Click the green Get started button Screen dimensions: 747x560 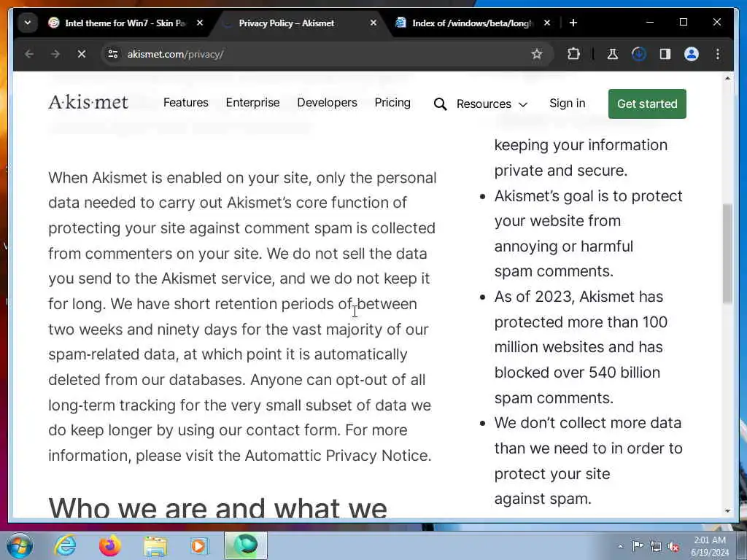coord(647,104)
